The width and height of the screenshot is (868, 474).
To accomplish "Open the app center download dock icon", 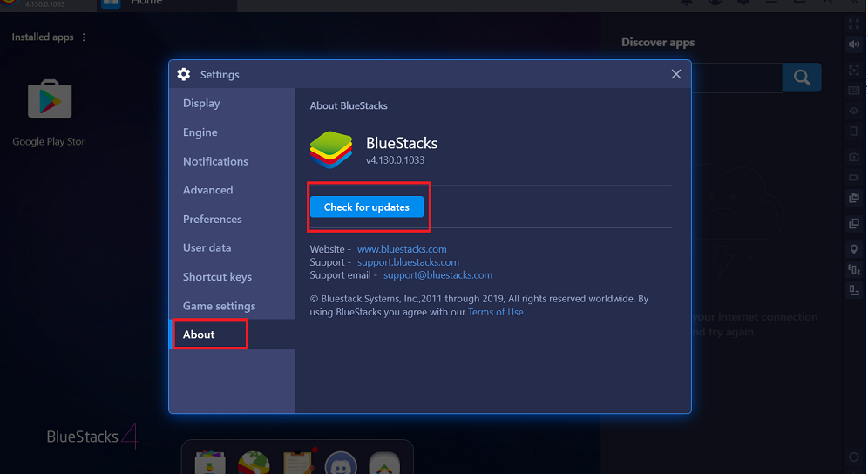I will pyautogui.click(x=210, y=463).
